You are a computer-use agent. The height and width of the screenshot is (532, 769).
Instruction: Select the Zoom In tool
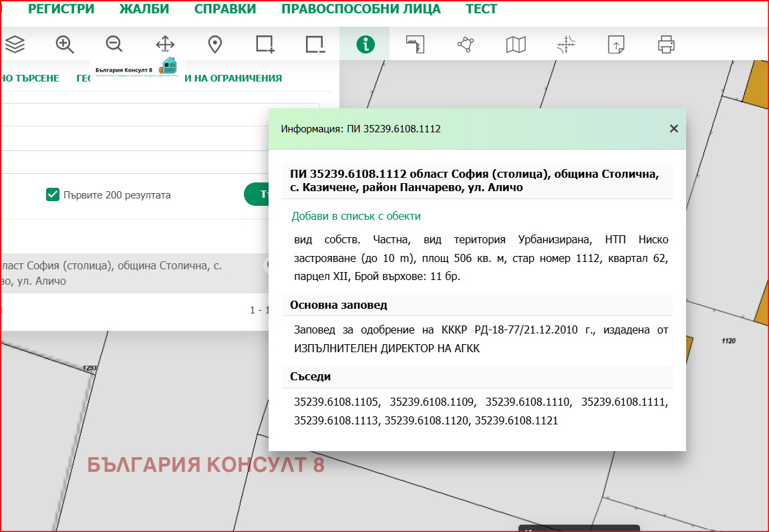click(x=64, y=44)
